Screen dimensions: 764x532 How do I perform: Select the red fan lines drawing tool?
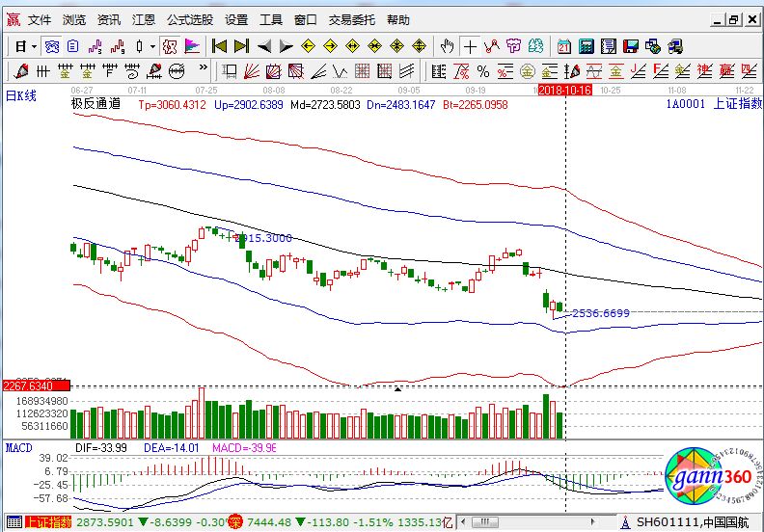coord(251,70)
